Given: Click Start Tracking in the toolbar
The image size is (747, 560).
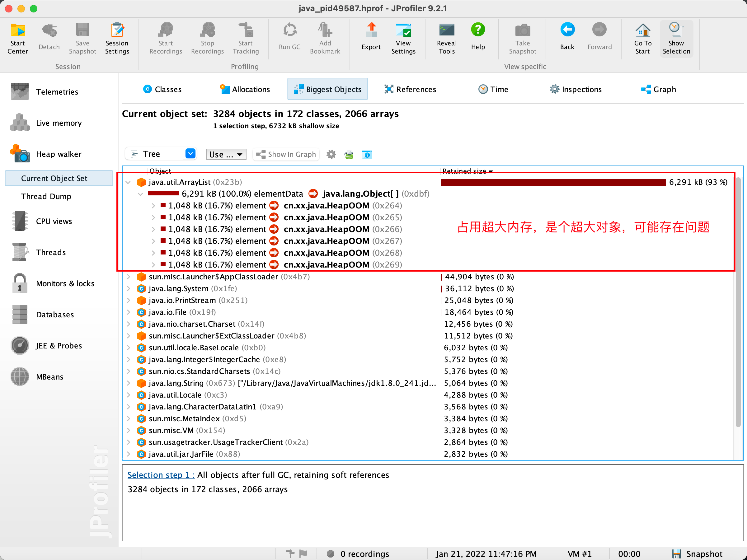Looking at the screenshot, I should click(246, 38).
